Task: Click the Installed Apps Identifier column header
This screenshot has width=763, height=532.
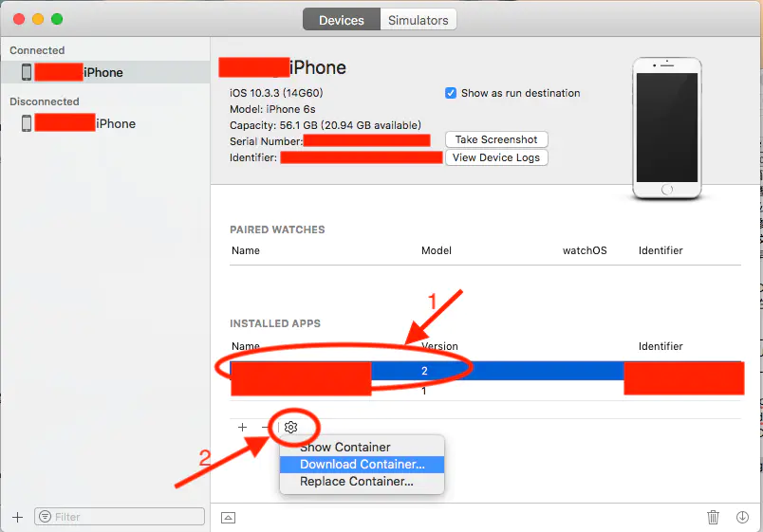Action: coord(661,346)
